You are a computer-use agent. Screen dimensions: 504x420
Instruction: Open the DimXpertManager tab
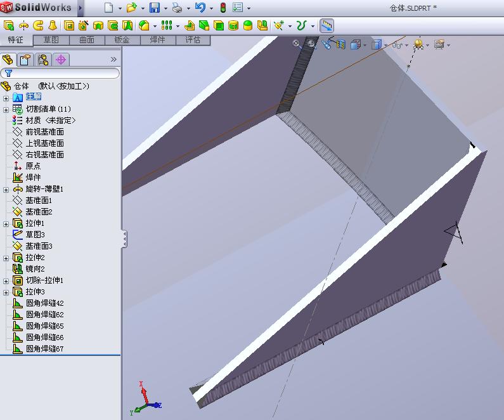(x=61, y=60)
